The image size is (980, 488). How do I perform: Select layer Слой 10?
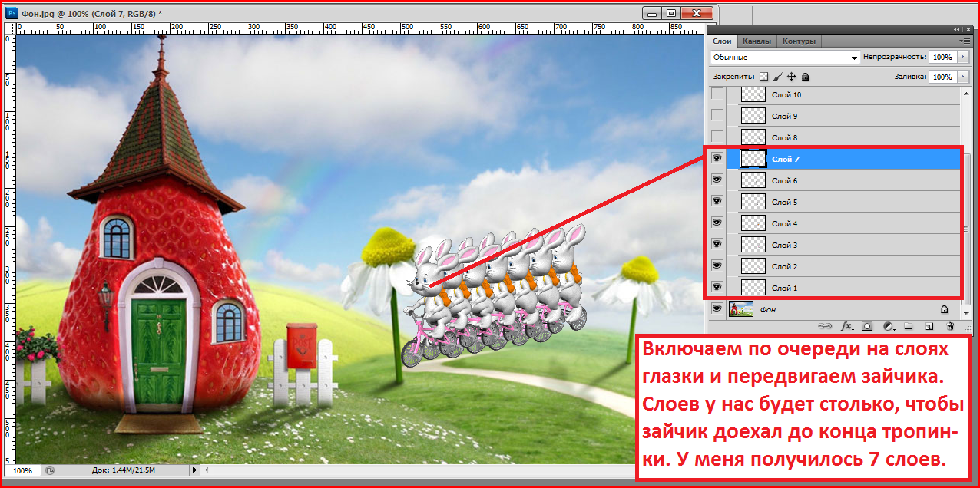point(843,94)
